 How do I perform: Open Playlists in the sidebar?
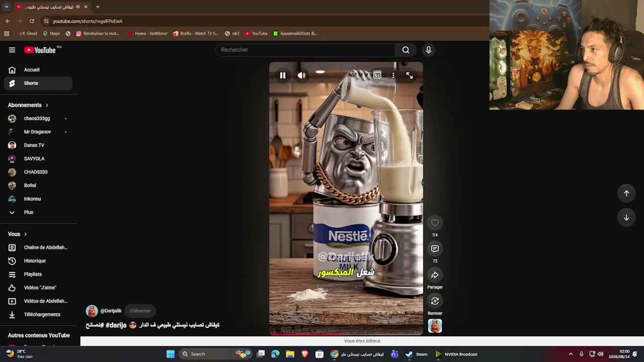(38, 275)
